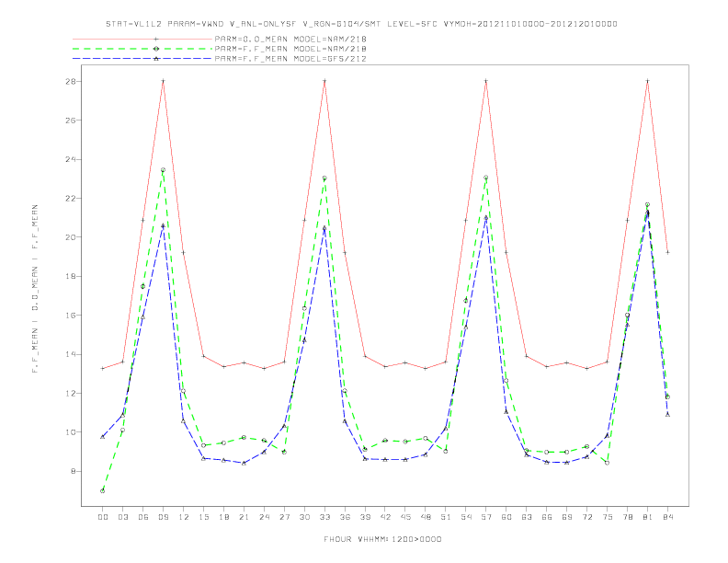
Task: Click x-axis tick label 03
Action: (122, 517)
